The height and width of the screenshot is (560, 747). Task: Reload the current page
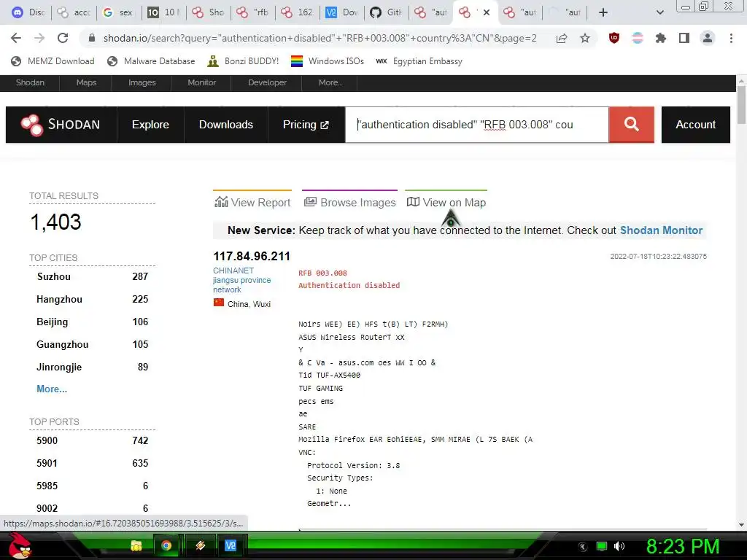63,38
